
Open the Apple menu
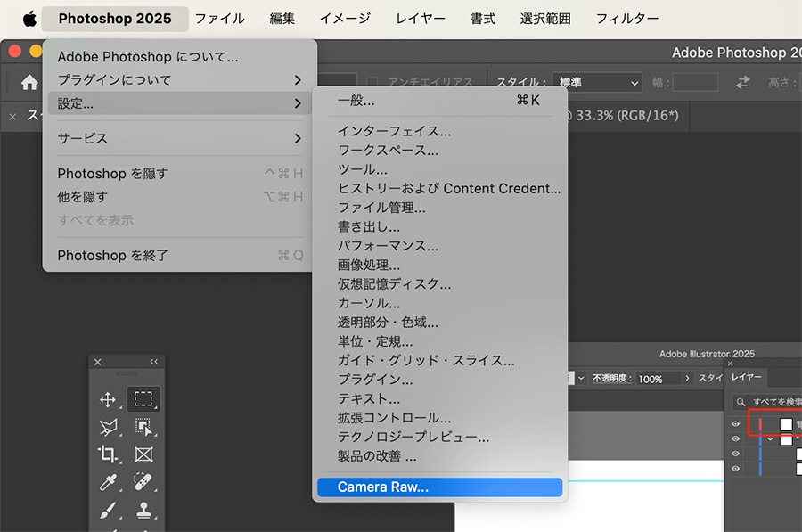29,19
